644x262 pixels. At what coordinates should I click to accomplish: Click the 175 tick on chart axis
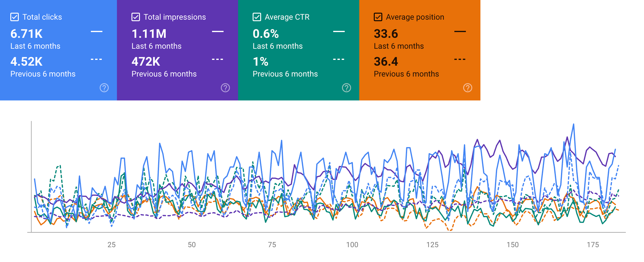click(x=593, y=245)
